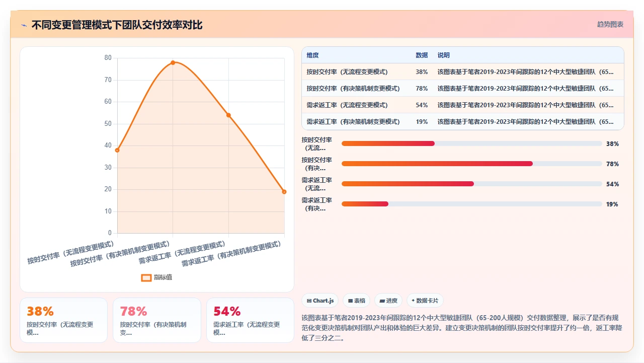Click chart title 不同变更管理模式下团队交付效率对比
The image size is (644, 363).
(x=117, y=25)
